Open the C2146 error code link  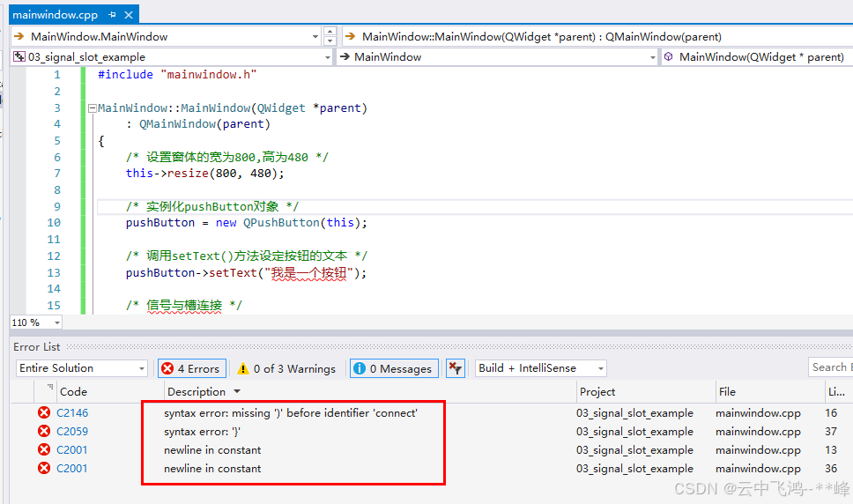coord(72,413)
